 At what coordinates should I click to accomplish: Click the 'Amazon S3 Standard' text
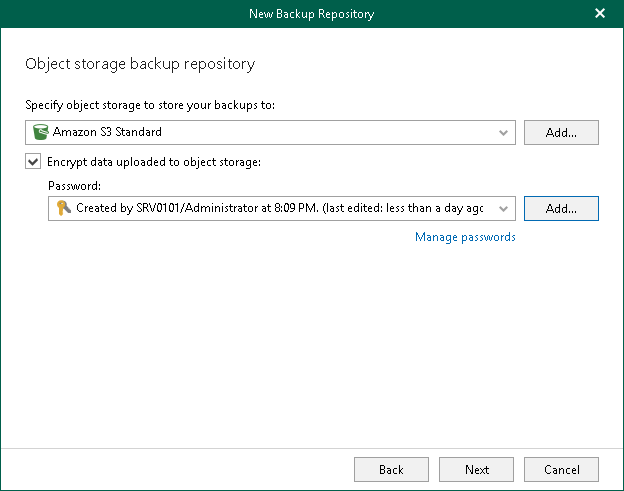tap(107, 132)
